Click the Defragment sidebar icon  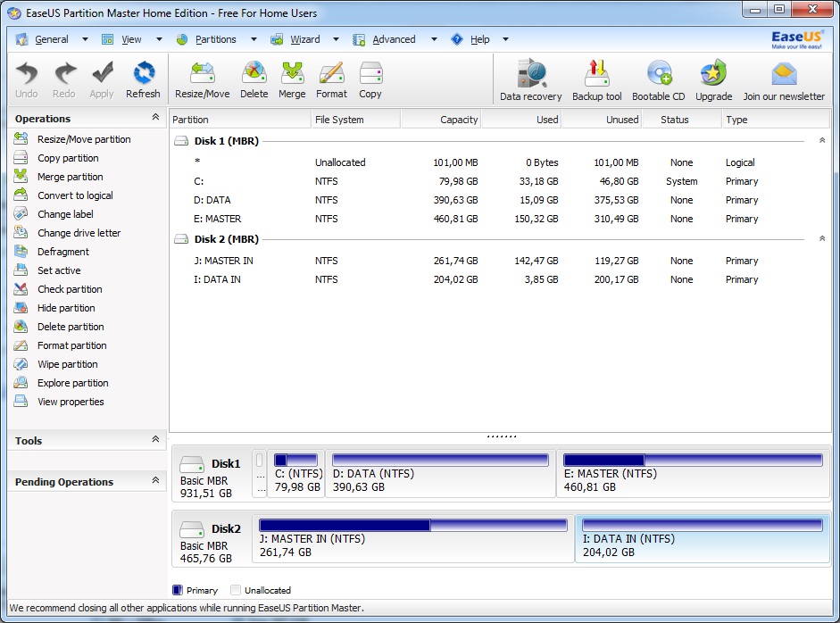[x=21, y=251]
